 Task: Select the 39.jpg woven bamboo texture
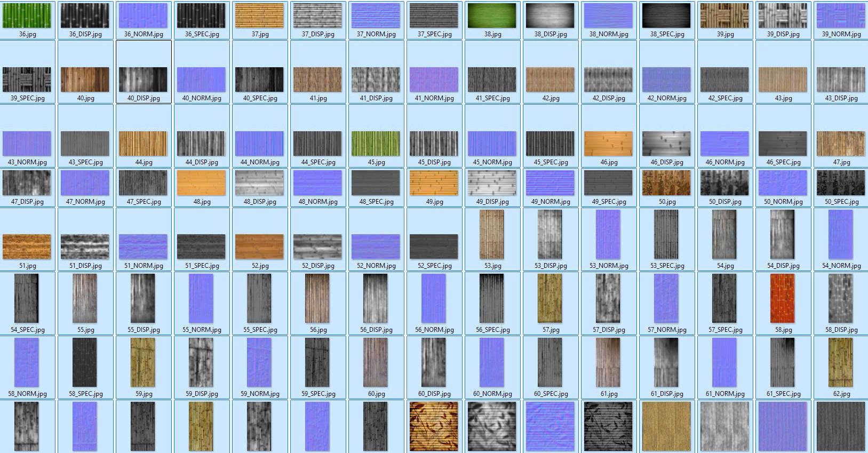pyautogui.click(x=724, y=16)
